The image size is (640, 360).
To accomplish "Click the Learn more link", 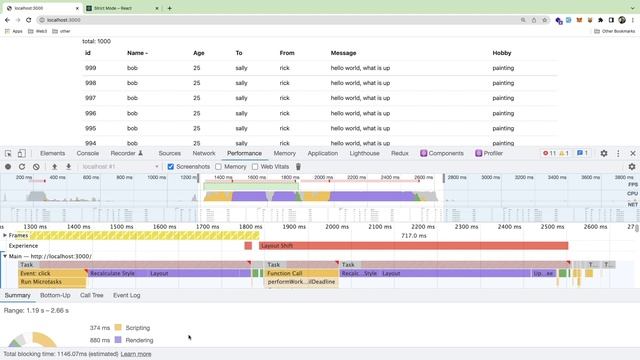I will pyautogui.click(x=136, y=354).
